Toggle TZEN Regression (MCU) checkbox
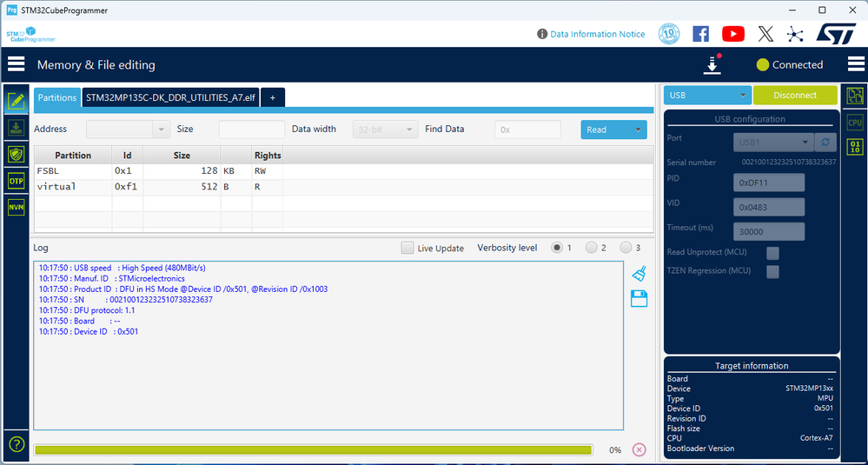Viewport: 868px width, 465px height. [772, 272]
